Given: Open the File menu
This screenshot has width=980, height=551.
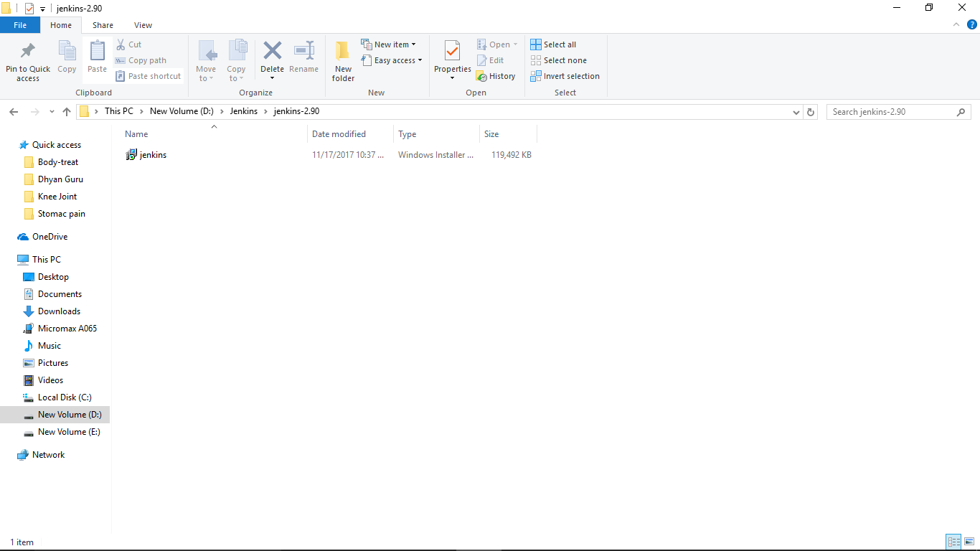Looking at the screenshot, I should click(20, 24).
